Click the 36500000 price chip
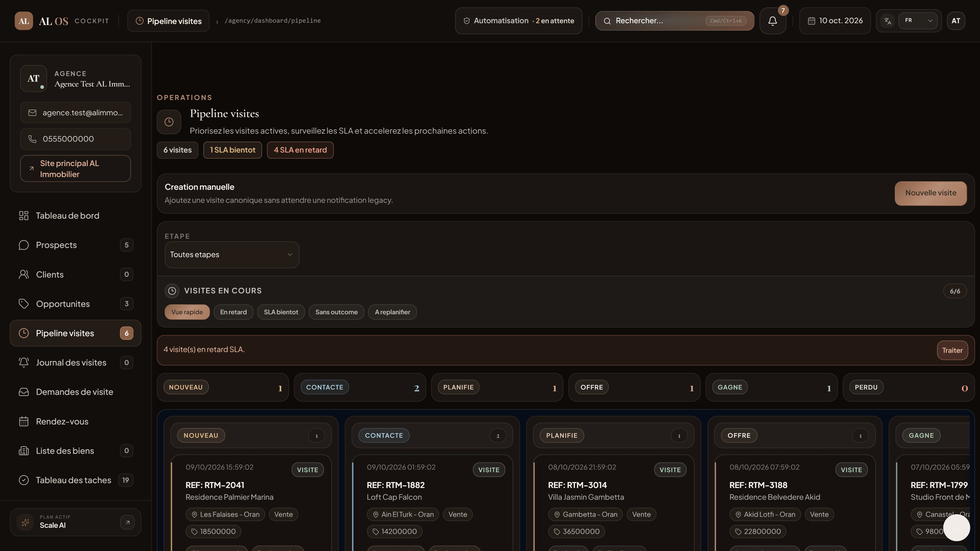 pyautogui.click(x=576, y=532)
